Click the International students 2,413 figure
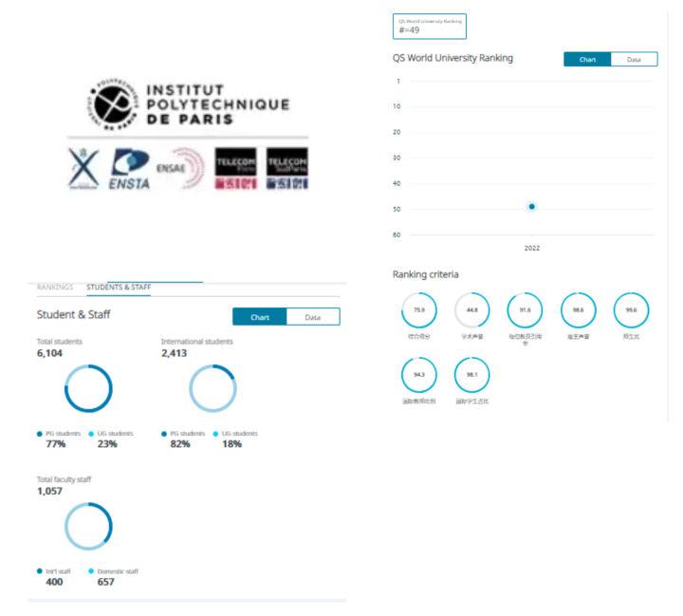 175,353
